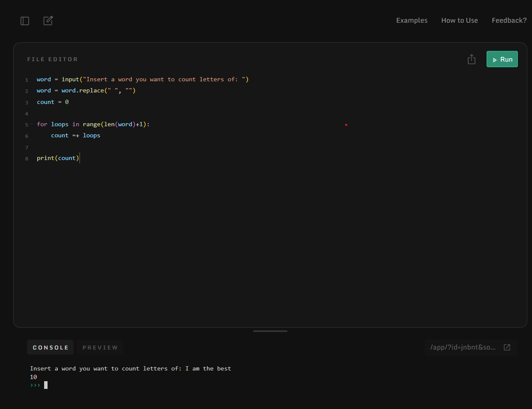The width and height of the screenshot is (532, 409).
Task: Click the pane divider handle above console
Action: pos(270,331)
